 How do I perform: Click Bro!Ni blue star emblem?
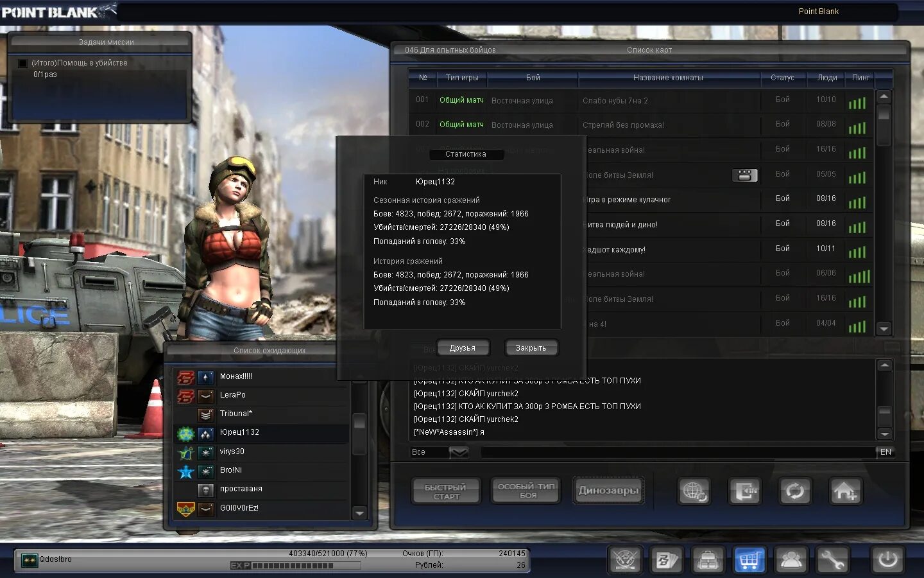(185, 472)
